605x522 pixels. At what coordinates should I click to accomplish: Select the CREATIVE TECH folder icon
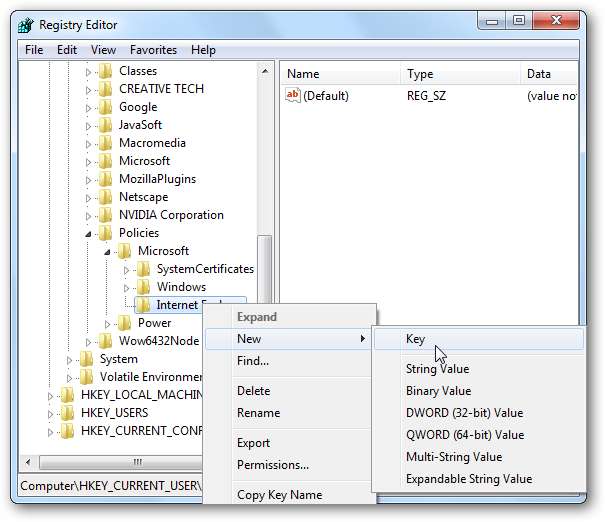click(106, 89)
